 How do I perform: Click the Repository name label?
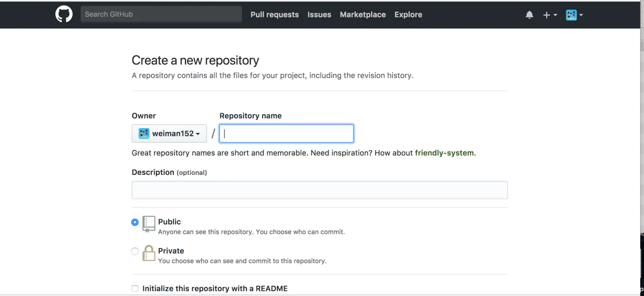point(251,116)
